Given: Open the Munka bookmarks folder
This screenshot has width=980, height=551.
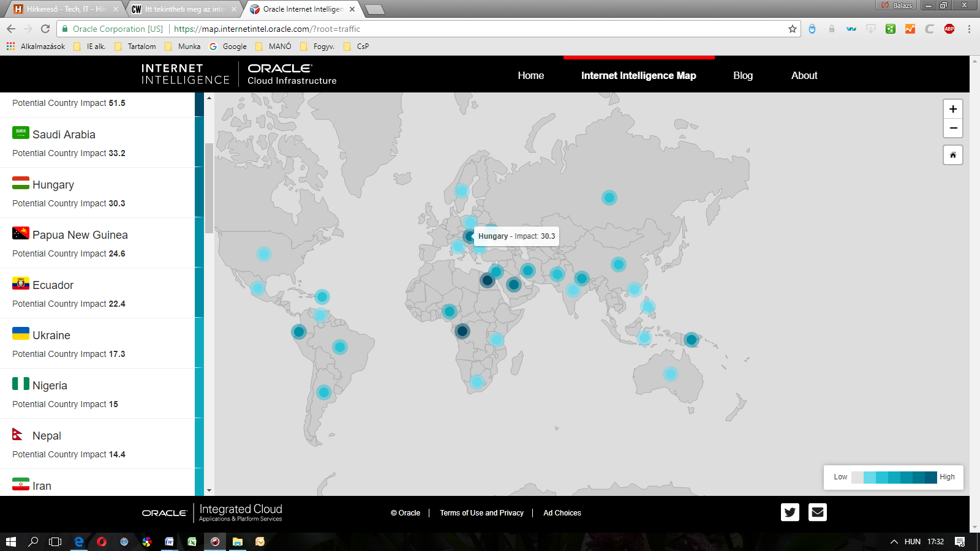Looking at the screenshot, I should [x=183, y=46].
